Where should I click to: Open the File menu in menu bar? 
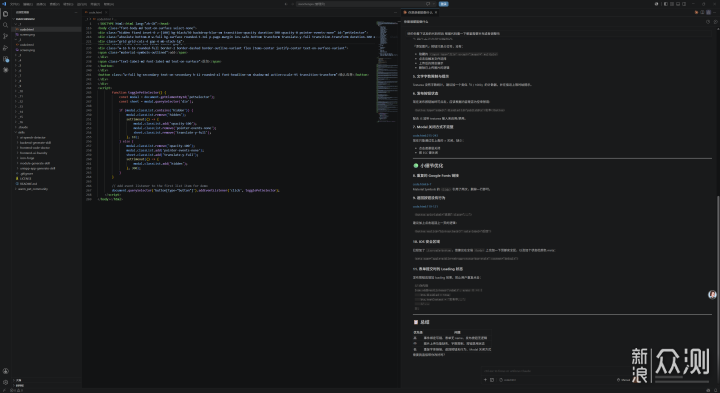click(15, 4)
